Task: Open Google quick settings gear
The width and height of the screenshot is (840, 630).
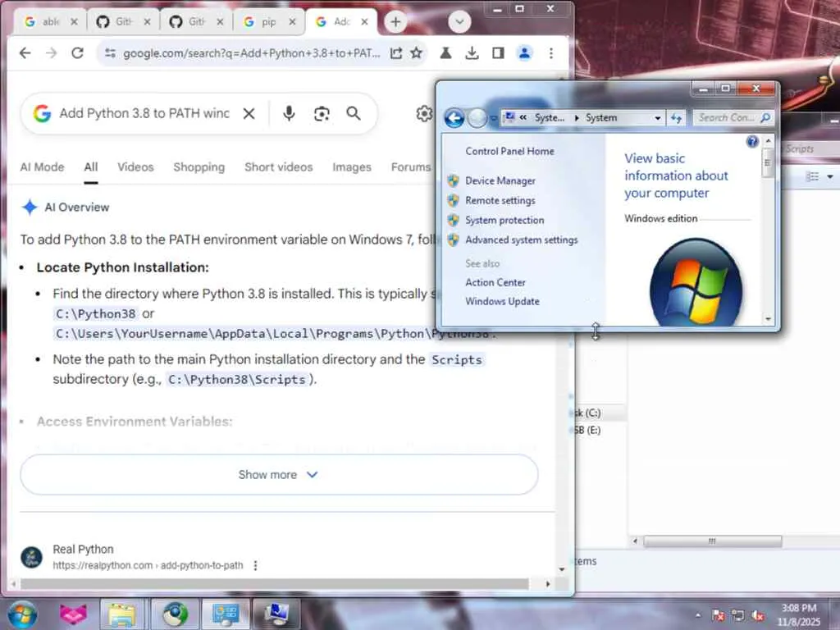Action: (x=424, y=113)
